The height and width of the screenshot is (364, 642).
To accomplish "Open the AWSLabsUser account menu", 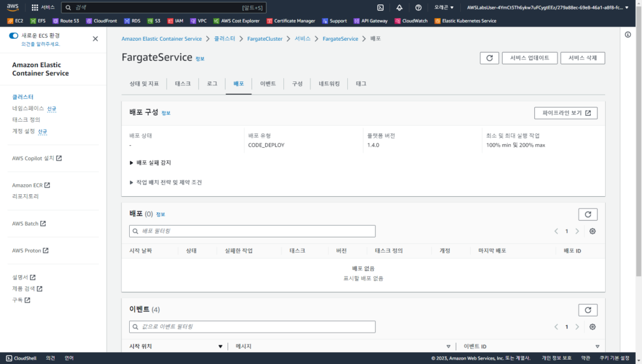I will (547, 8).
